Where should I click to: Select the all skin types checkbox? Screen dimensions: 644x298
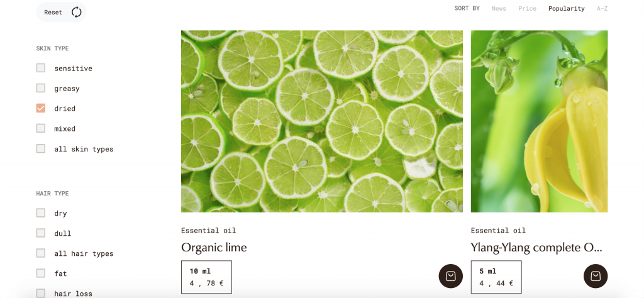point(41,148)
